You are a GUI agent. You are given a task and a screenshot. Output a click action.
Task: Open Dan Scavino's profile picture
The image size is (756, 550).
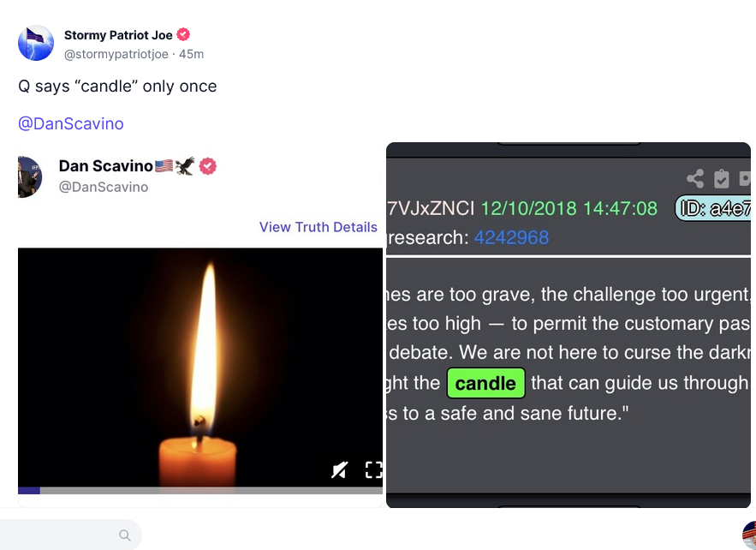(30, 177)
